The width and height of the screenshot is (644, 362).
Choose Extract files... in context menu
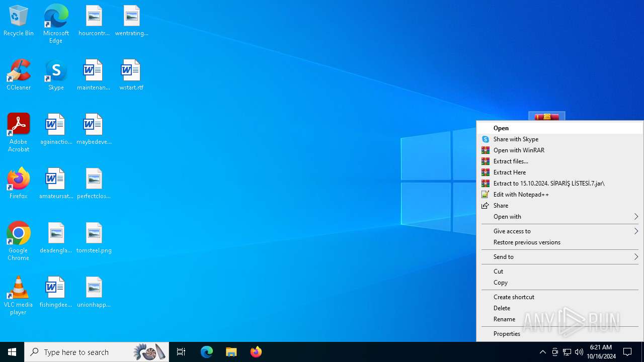coord(560,161)
